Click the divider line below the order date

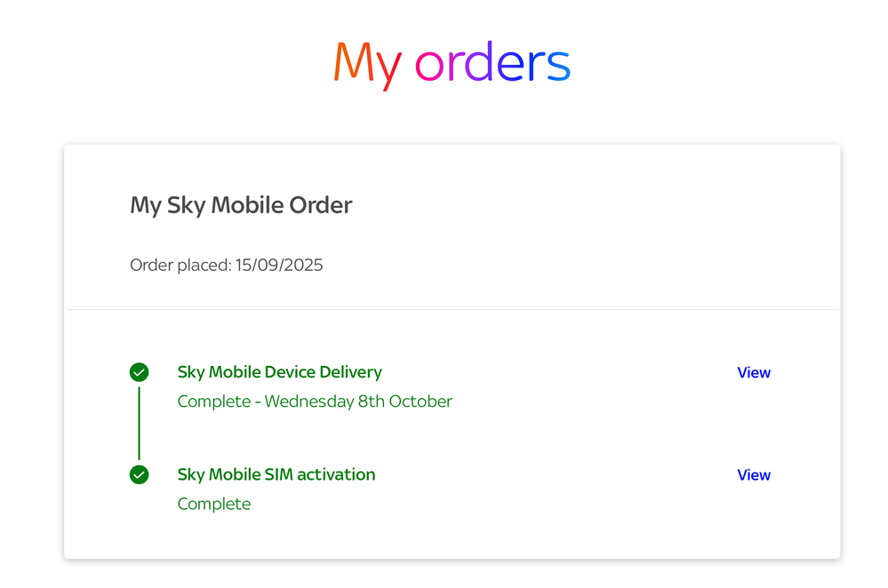point(452,309)
